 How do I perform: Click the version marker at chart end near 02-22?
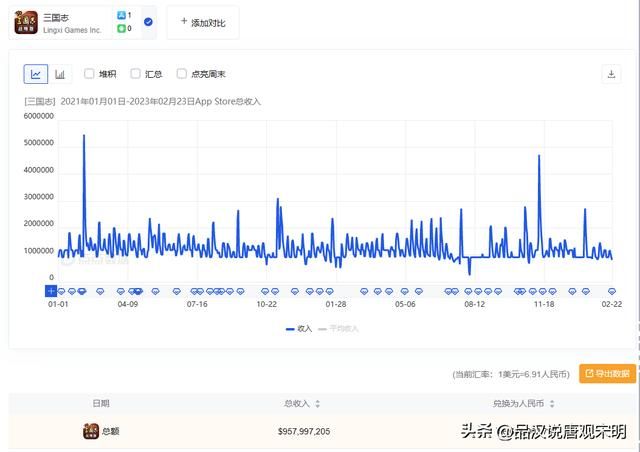611,291
